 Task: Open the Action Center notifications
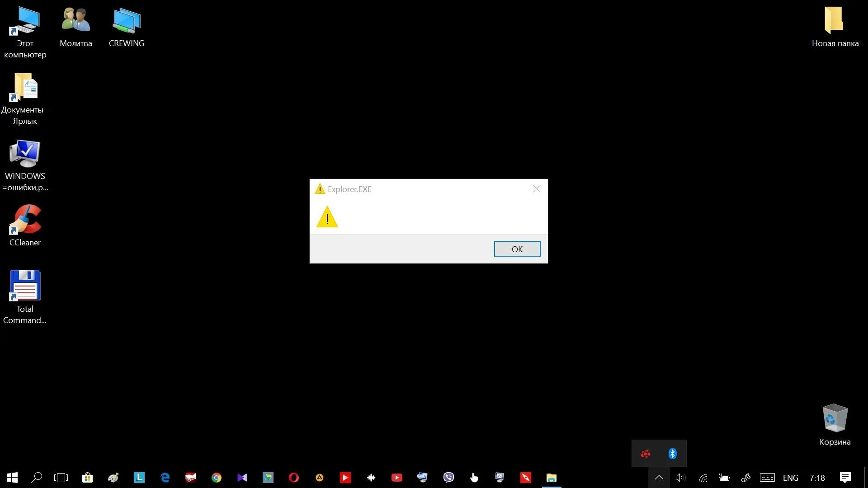tap(845, 478)
